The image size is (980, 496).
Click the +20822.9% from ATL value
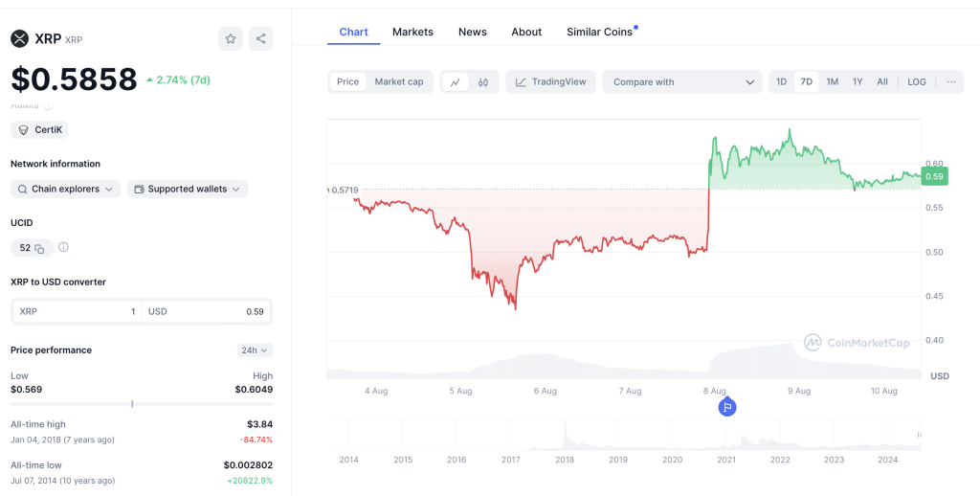pyautogui.click(x=252, y=481)
